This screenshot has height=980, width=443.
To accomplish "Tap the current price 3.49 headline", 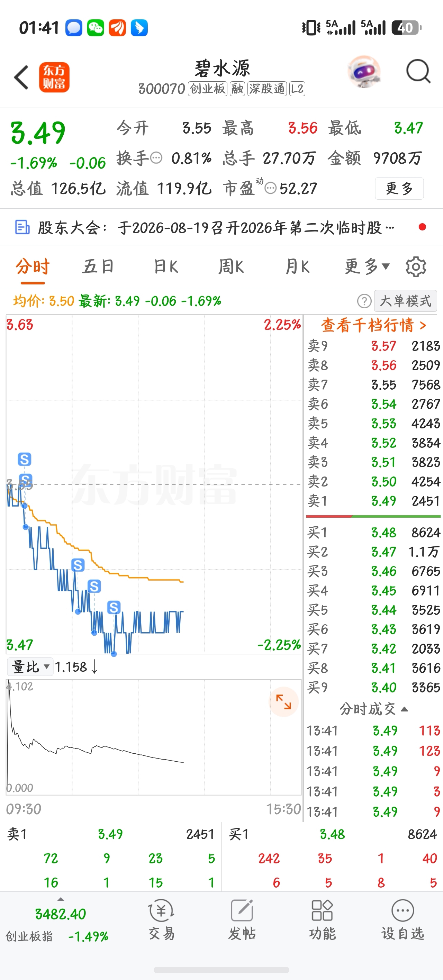I will click(x=38, y=133).
